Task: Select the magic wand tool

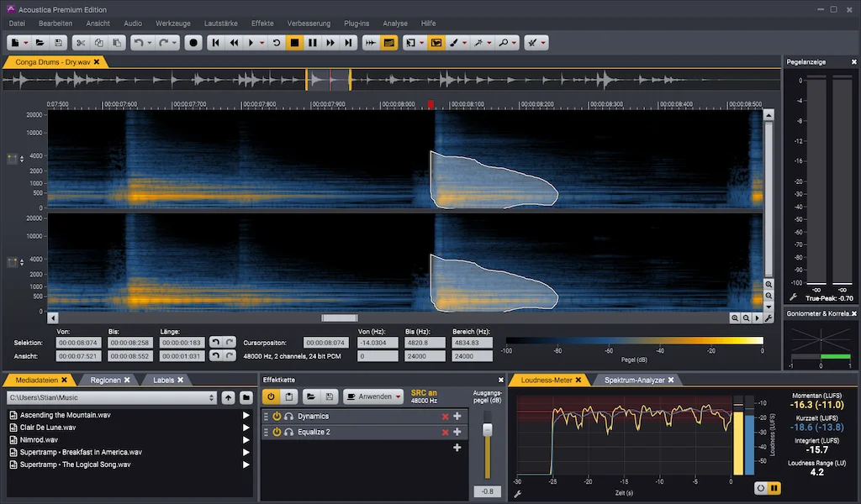Action: pos(478,43)
